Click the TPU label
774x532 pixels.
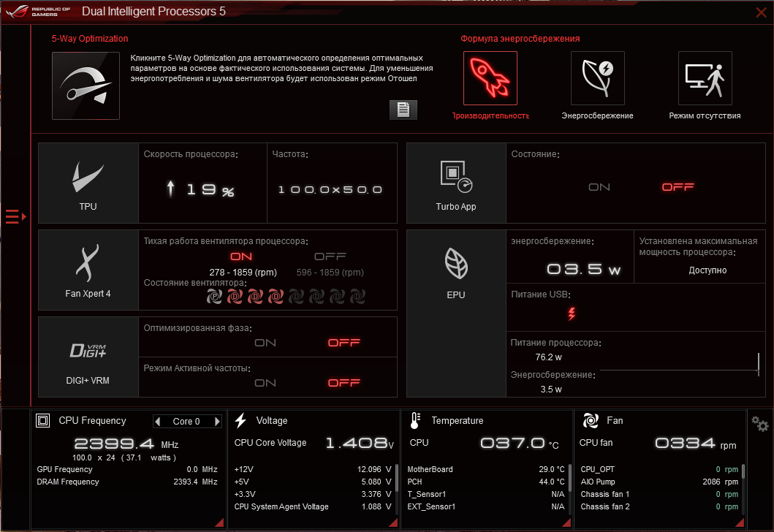click(x=88, y=207)
